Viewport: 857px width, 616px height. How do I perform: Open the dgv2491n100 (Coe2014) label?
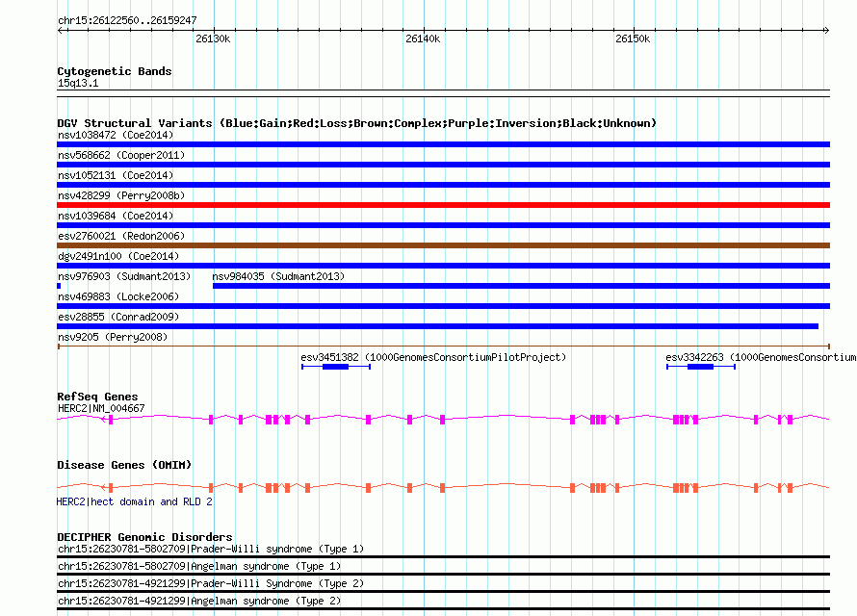pyautogui.click(x=118, y=256)
